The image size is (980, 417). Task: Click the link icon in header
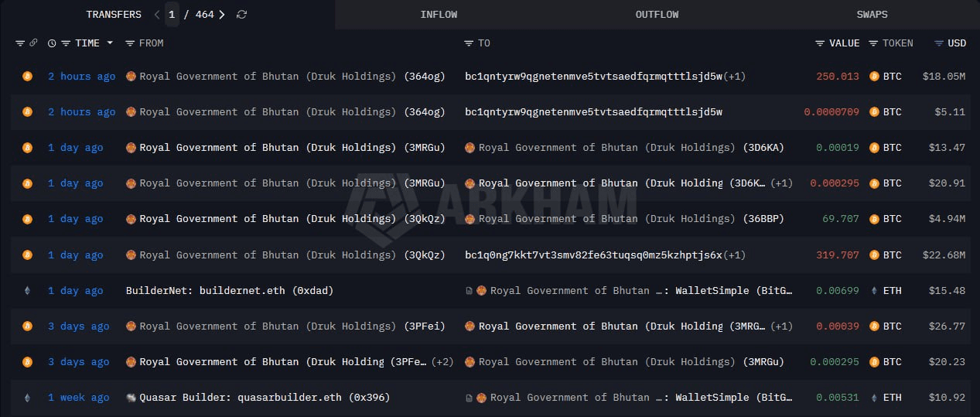pos(33,43)
